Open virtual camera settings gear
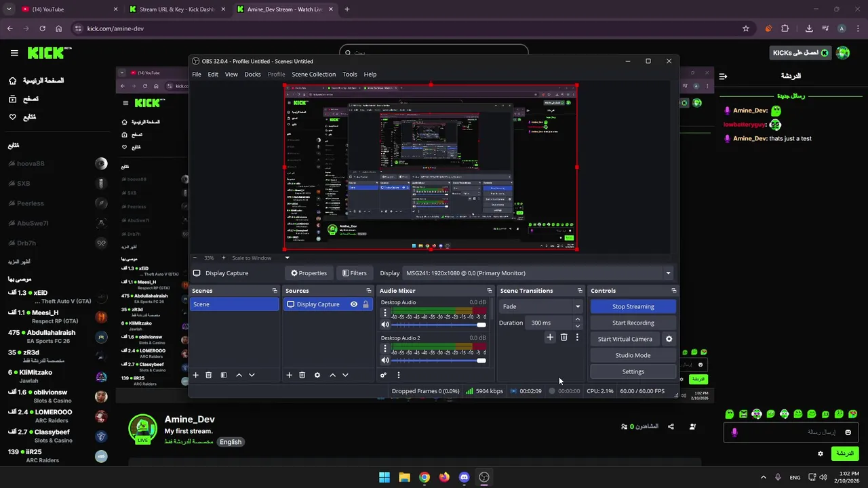 (x=669, y=339)
